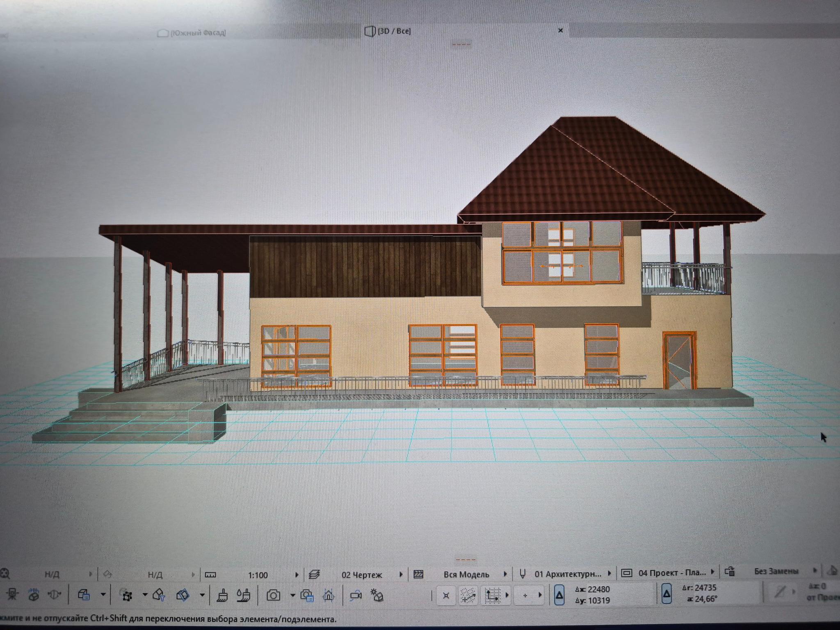Click the video camera fly-through icon
This screenshot has width=840, height=630.
[x=356, y=595]
